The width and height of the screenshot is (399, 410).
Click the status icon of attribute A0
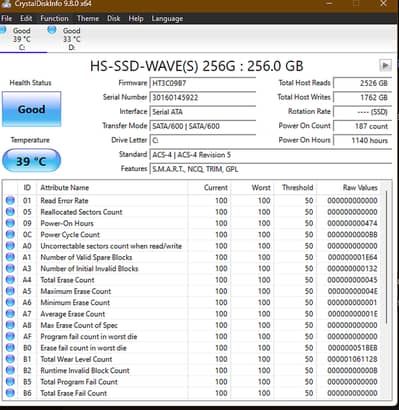(10, 246)
